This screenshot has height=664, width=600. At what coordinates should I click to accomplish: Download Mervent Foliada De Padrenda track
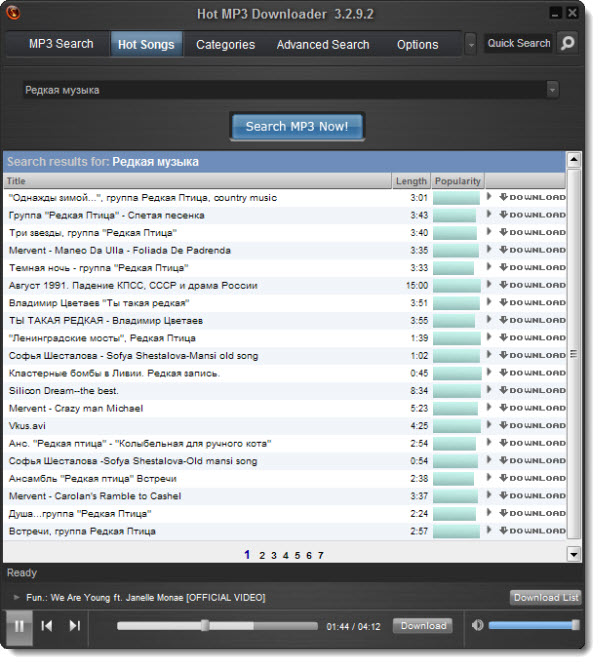[x=532, y=250]
